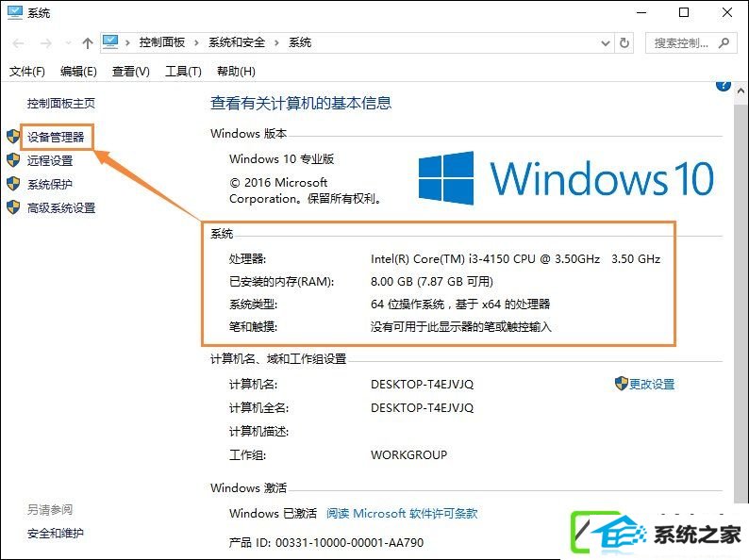This screenshot has width=749, height=560.
Task: Open the 文件(F) menu
Action: (27, 71)
